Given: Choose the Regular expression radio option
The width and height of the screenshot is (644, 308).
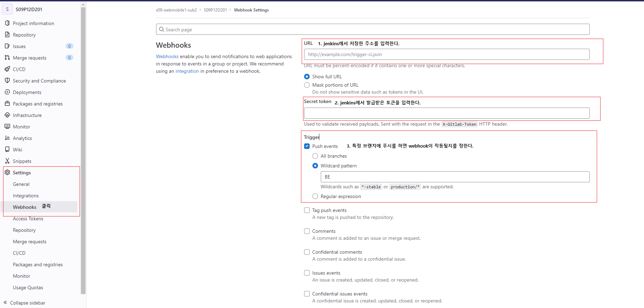Looking at the screenshot, I should point(315,196).
